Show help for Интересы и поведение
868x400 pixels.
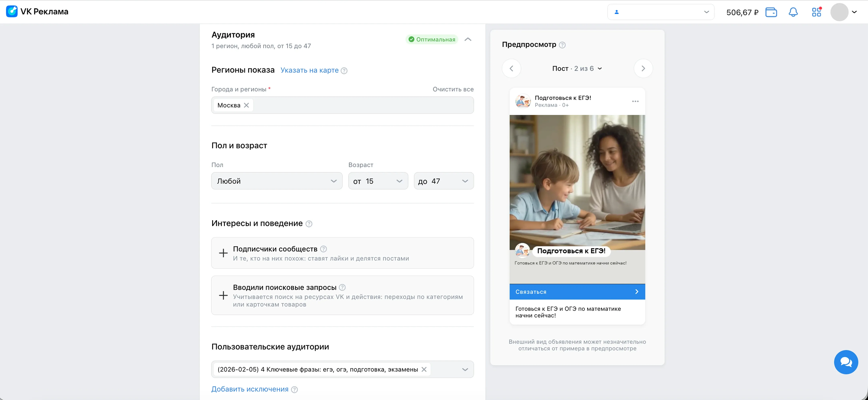(x=309, y=224)
